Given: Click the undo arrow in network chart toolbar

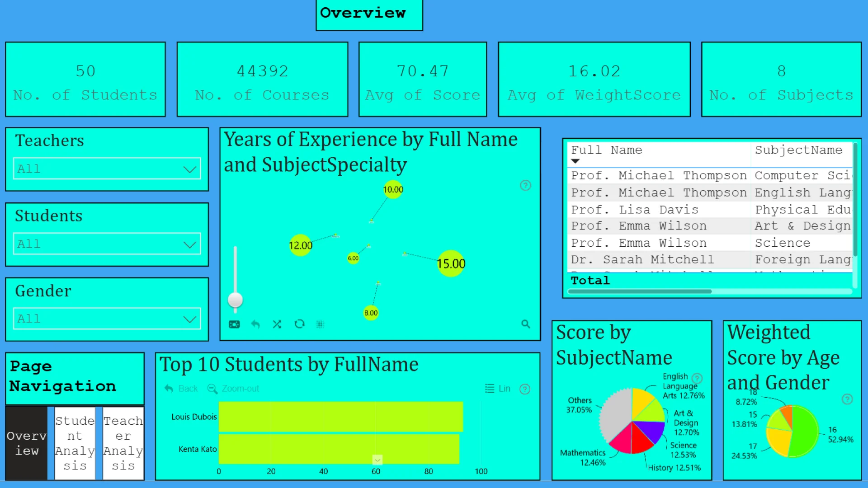Looking at the screenshot, I should tap(255, 324).
